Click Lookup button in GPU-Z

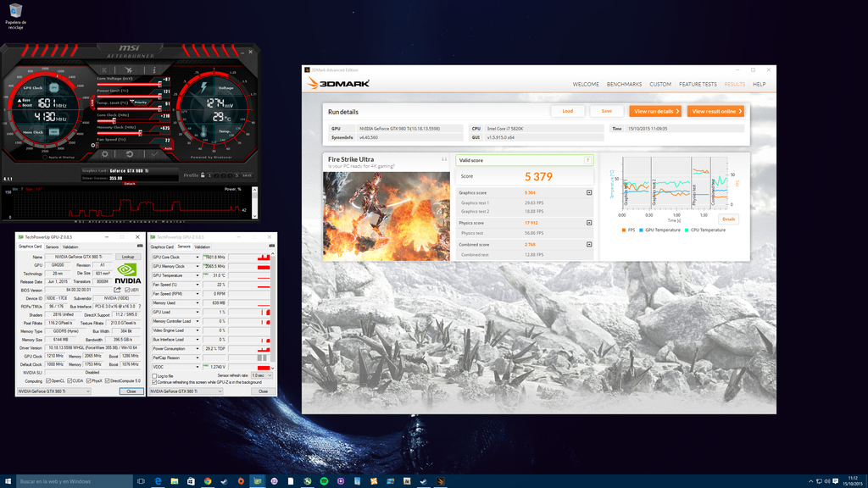click(x=128, y=257)
